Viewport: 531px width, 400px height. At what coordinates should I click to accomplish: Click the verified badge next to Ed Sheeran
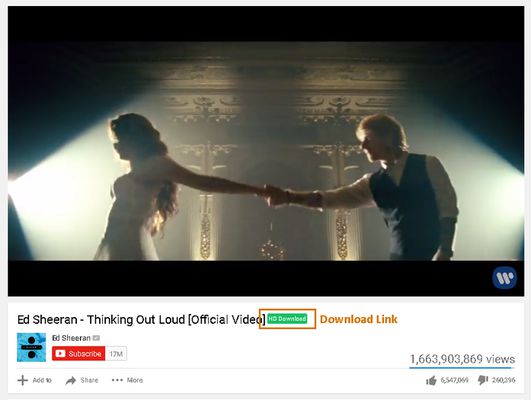point(96,338)
